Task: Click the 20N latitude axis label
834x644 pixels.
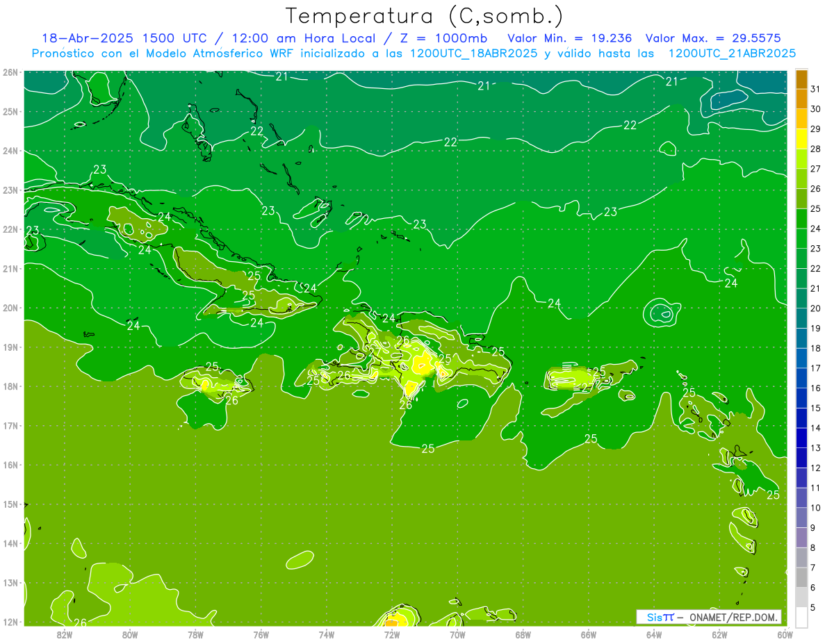Action: tap(10, 308)
